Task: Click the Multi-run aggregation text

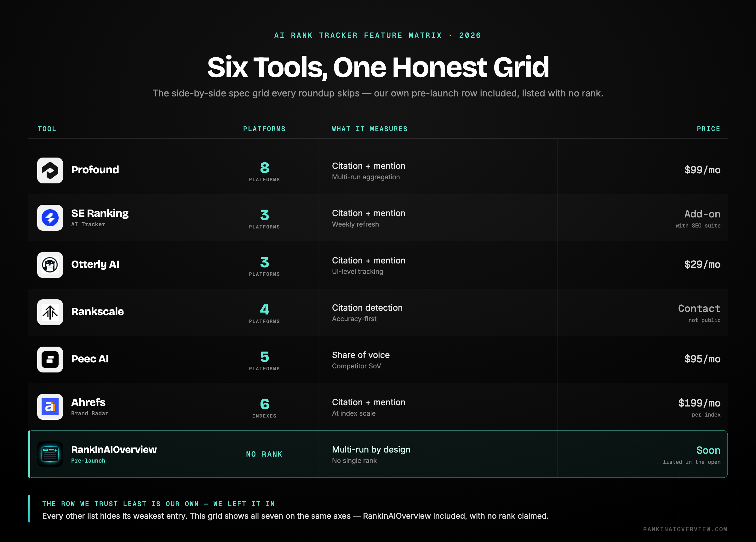Action: point(366,177)
